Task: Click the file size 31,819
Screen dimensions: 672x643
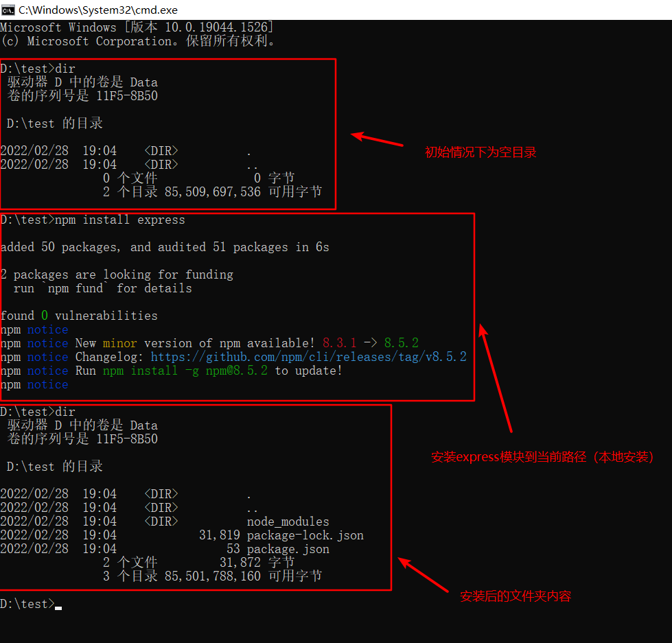Action: tap(220, 535)
